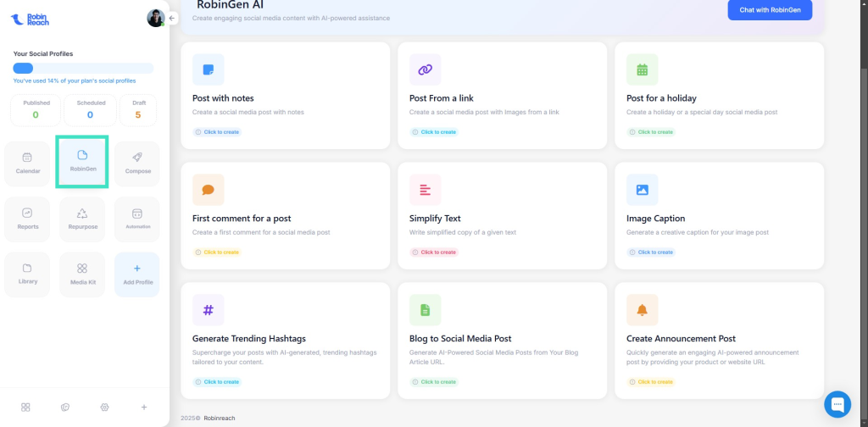Click to create under Post for a holiday

(651, 132)
